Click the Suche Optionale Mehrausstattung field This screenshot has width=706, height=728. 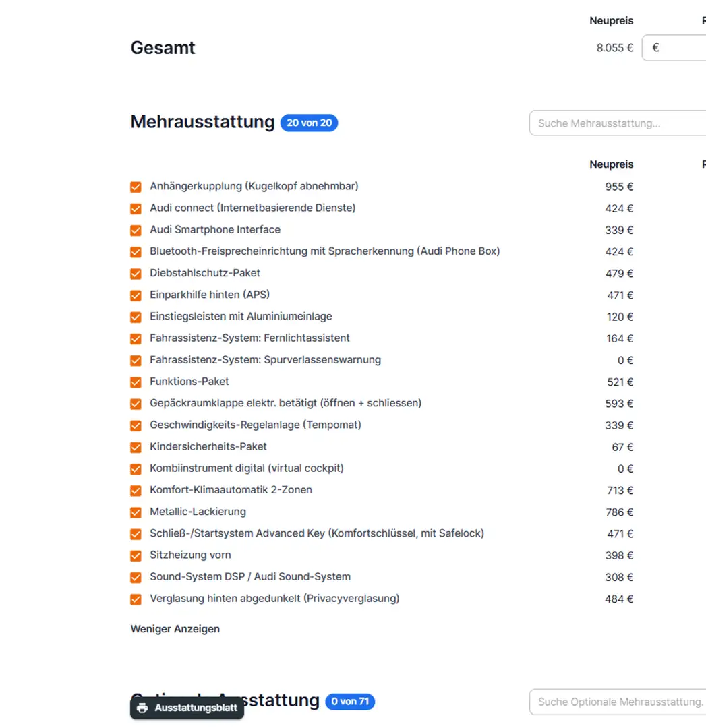coord(617,702)
